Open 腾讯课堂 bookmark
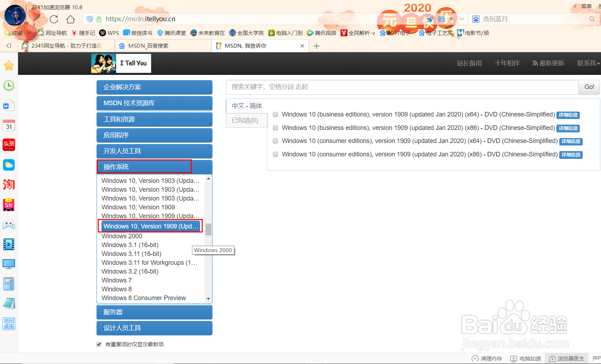 tap(171, 33)
